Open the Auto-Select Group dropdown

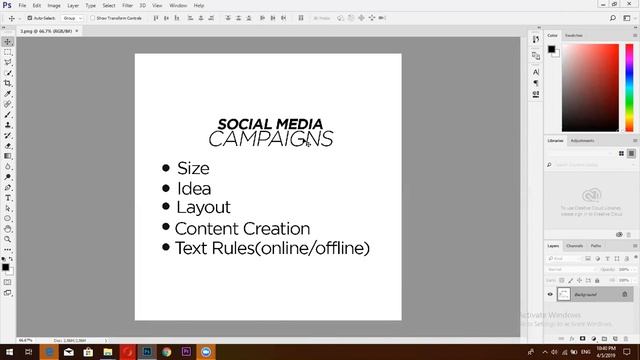(x=72, y=18)
